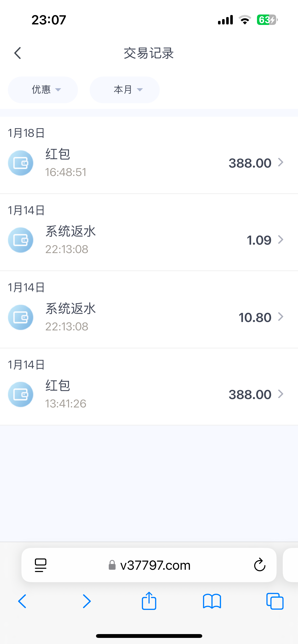Open the 本月 date range dropdown

tap(125, 90)
